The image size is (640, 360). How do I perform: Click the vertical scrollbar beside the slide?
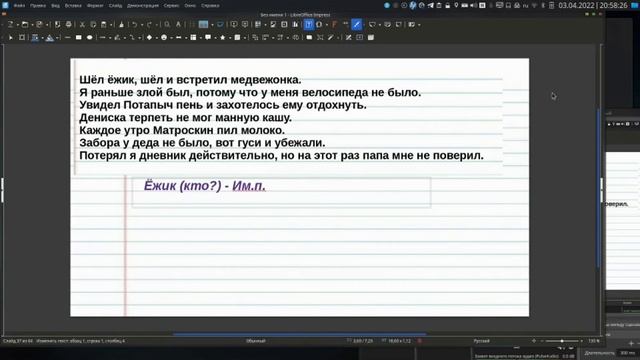tap(599, 188)
